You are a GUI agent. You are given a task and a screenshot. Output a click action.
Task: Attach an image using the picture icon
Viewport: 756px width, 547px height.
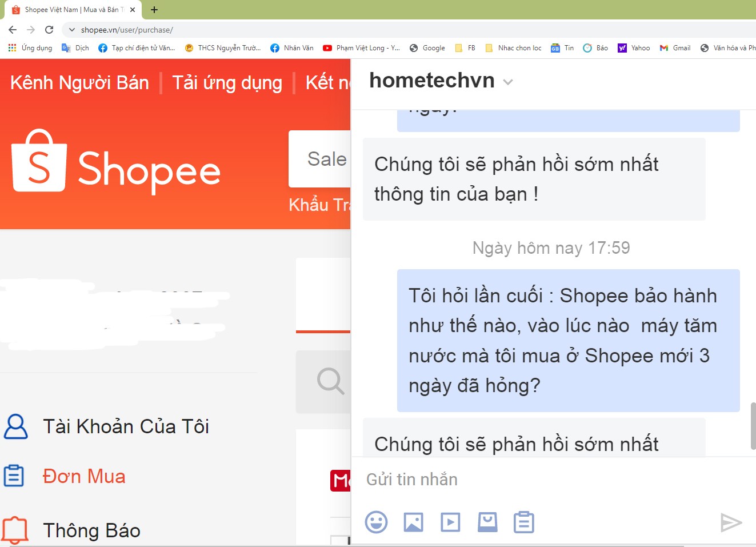(413, 522)
